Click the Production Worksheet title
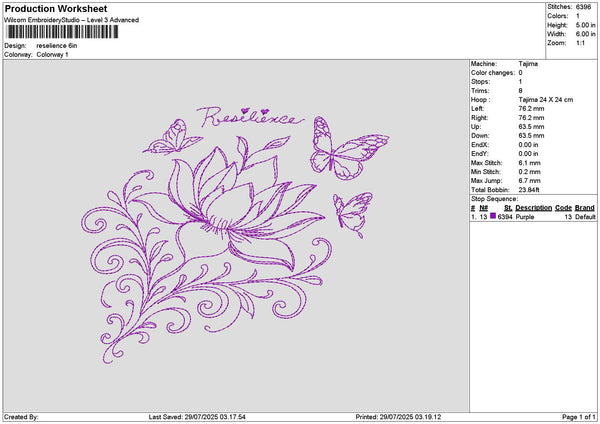This screenshot has height=424, width=600. pos(56,9)
